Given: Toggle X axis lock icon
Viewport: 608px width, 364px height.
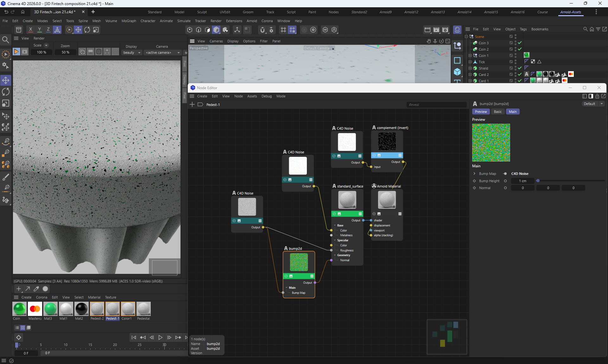Looking at the screenshot, I should point(30,30).
